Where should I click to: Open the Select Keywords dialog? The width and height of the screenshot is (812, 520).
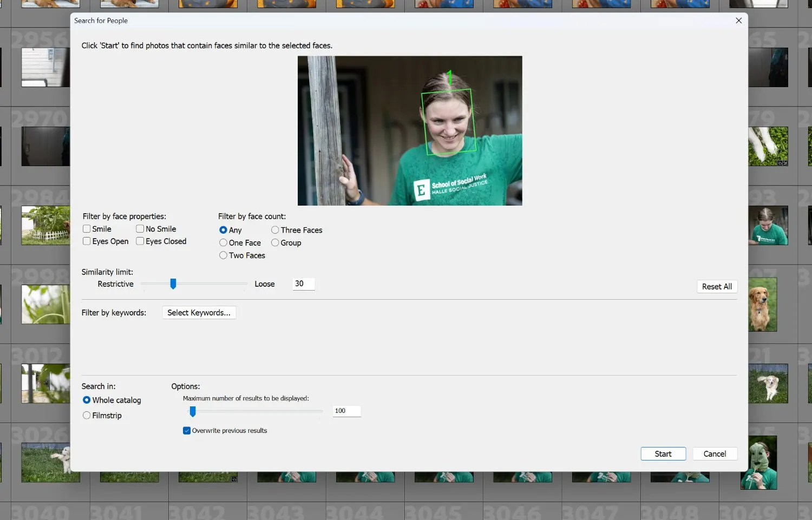pyautogui.click(x=199, y=312)
